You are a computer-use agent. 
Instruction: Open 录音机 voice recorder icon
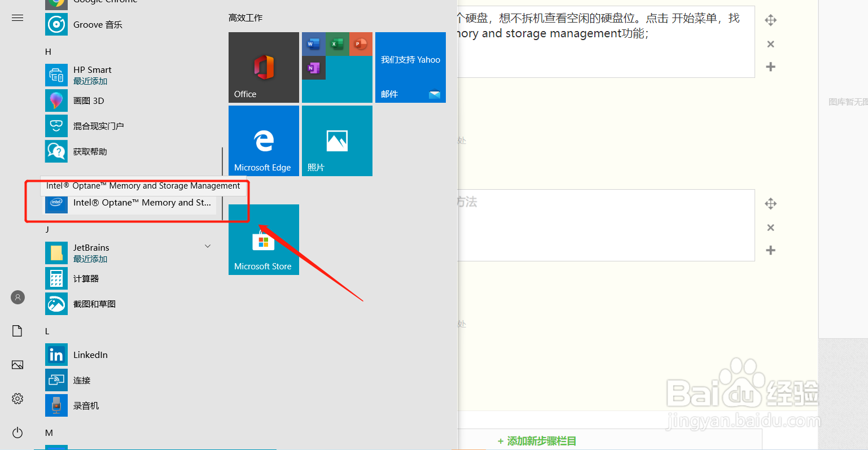pos(56,405)
